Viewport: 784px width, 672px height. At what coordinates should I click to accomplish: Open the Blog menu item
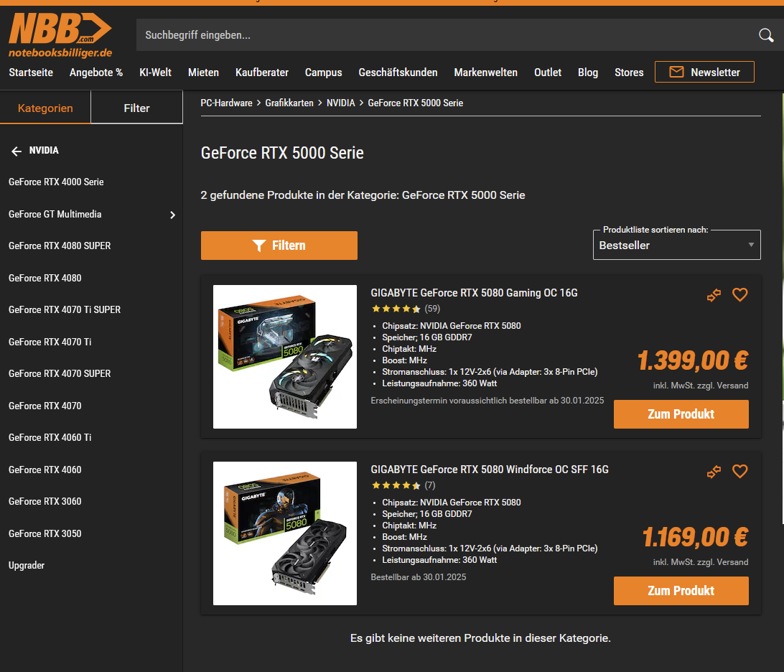588,73
